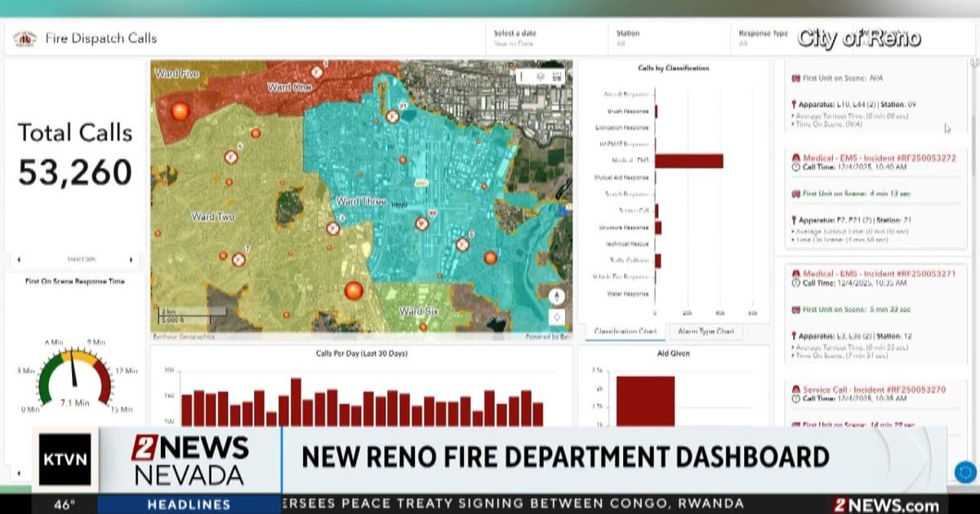Click the Ward One map label
The height and width of the screenshot is (514, 980).
289,86
